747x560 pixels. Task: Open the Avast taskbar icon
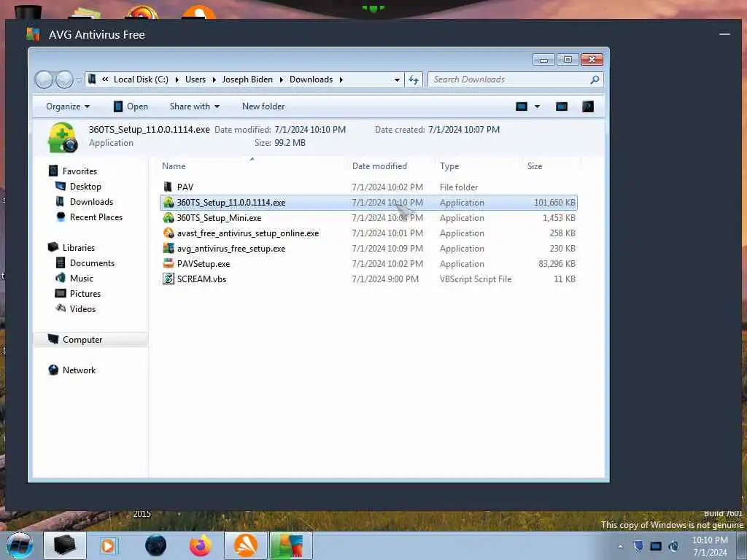point(246,545)
